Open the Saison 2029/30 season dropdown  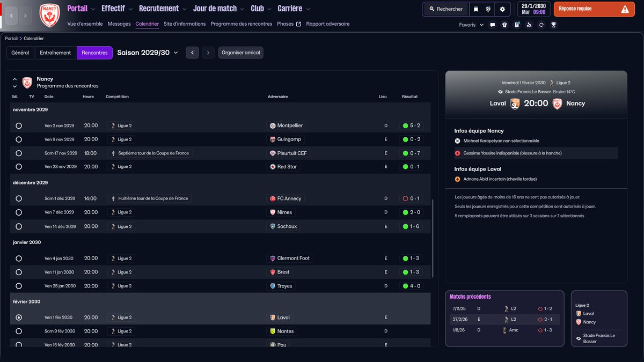pos(148,53)
